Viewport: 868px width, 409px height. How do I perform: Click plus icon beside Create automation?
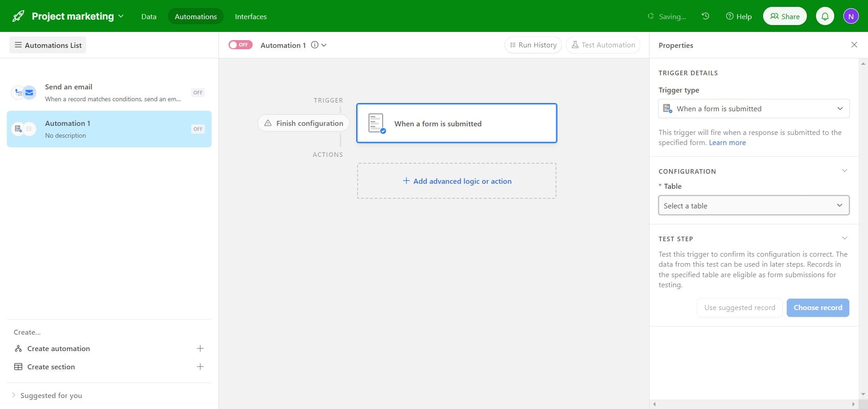tap(200, 348)
